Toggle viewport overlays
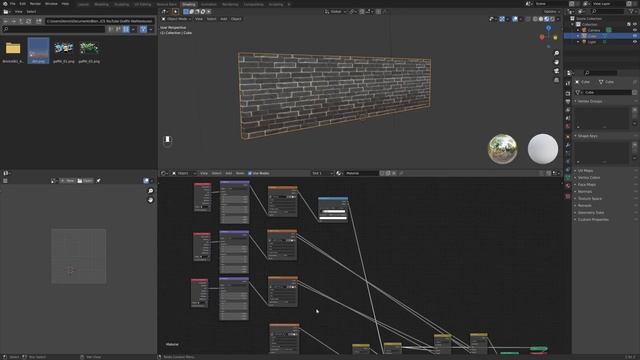The image size is (640, 360). click(515, 19)
